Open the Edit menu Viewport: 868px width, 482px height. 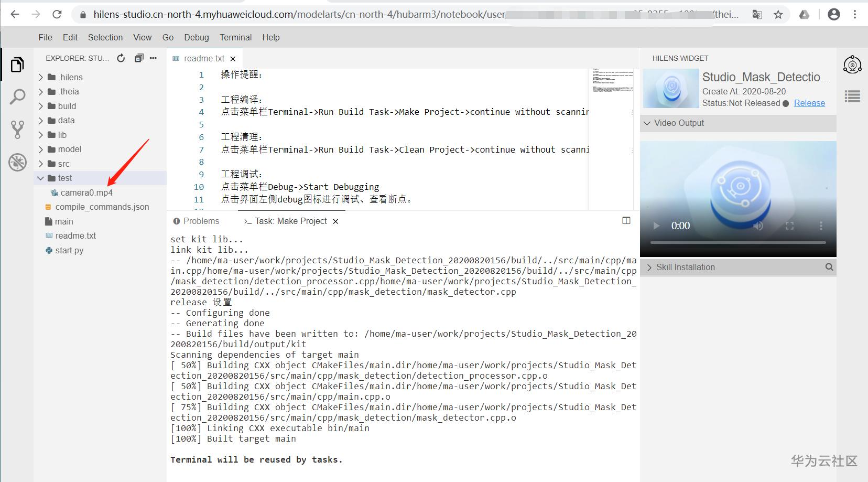click(70, 37)
